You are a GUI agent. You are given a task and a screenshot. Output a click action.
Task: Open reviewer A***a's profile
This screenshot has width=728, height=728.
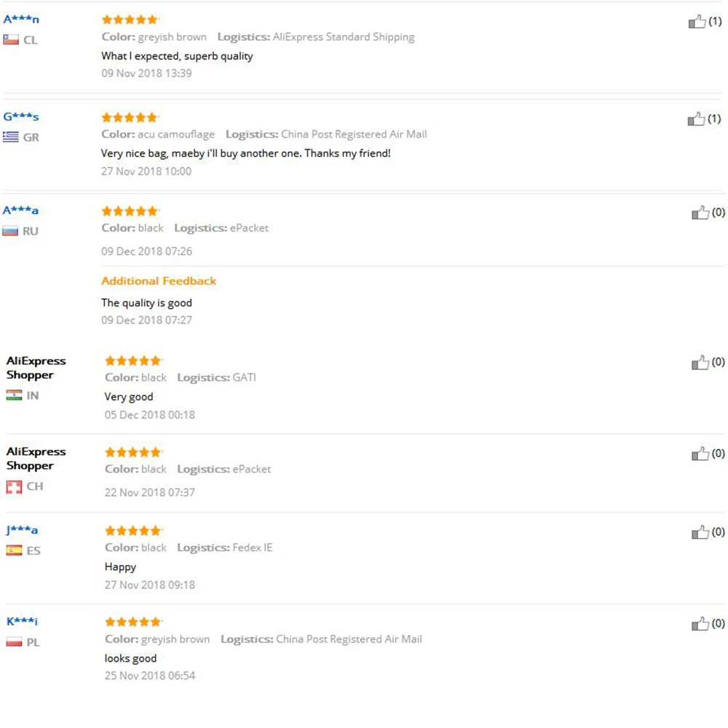pyautogui.click(x=21, y=210)
